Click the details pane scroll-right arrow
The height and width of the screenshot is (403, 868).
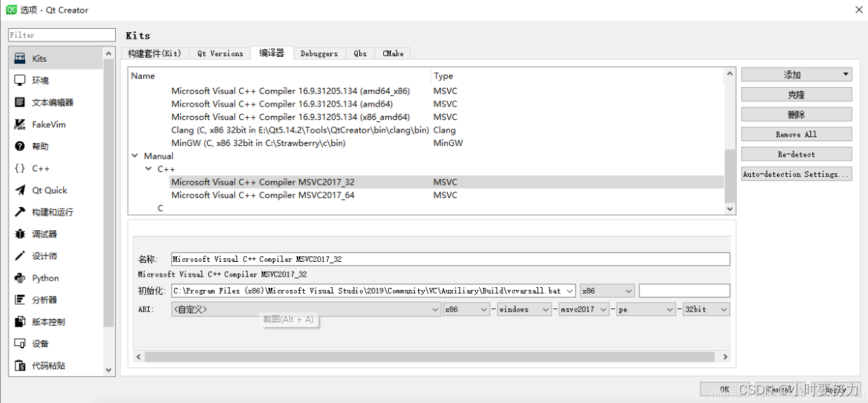(726, 357)
